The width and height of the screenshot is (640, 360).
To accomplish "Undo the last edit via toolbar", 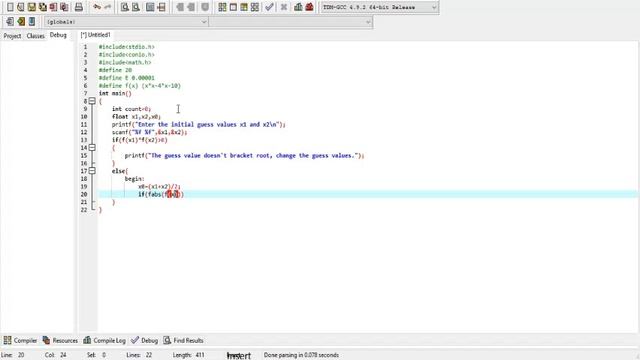I will pyautogui.click(x=97, y=7).
